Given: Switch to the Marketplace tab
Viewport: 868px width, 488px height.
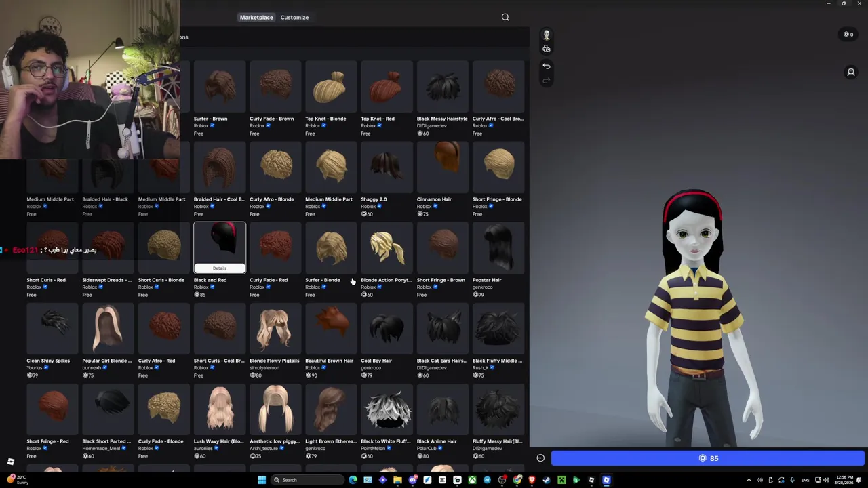Looking at the screenshot, I should (256, 17).
